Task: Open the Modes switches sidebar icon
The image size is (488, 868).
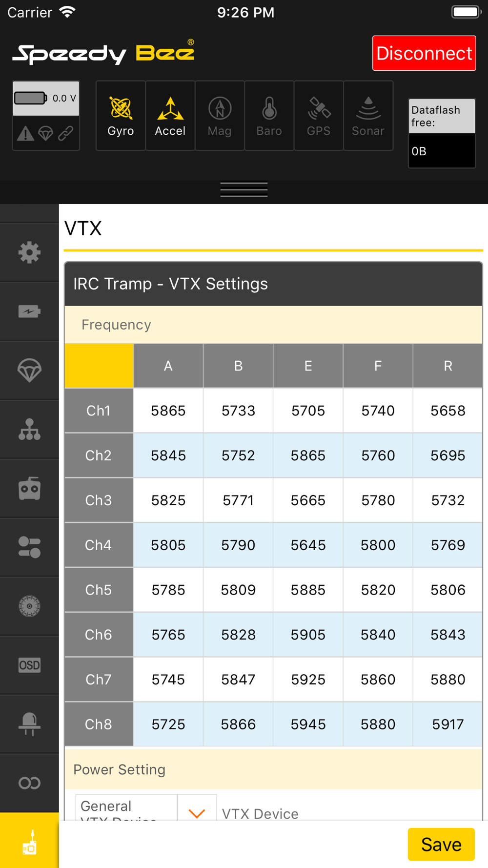Action: [x=29, y=547]
